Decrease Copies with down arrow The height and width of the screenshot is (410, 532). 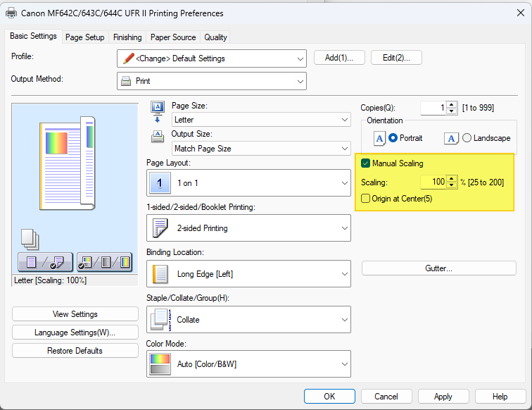pyautogui.click(x=452, y=111)
